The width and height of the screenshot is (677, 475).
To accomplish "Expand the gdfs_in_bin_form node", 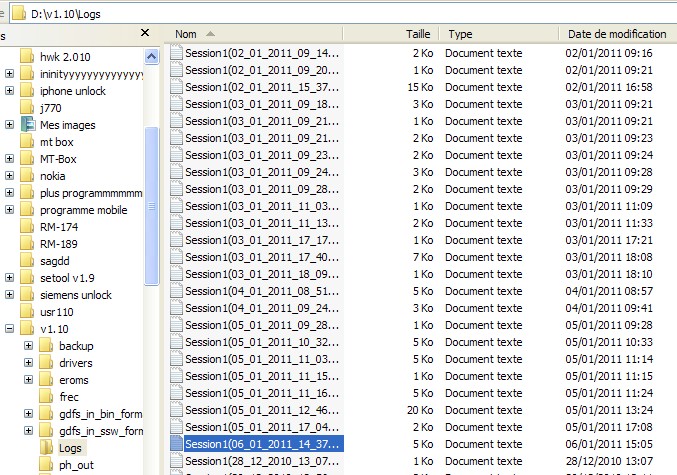I will click(28, 414).
